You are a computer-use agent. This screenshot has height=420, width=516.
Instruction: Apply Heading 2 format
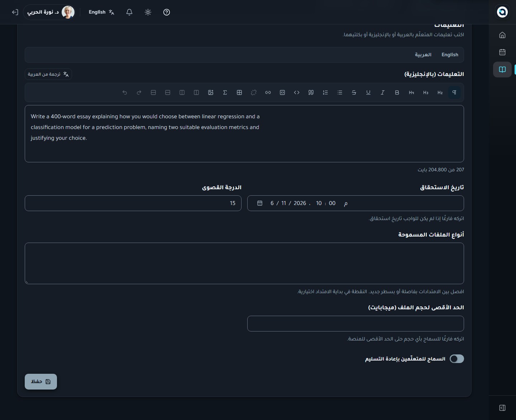440,92
